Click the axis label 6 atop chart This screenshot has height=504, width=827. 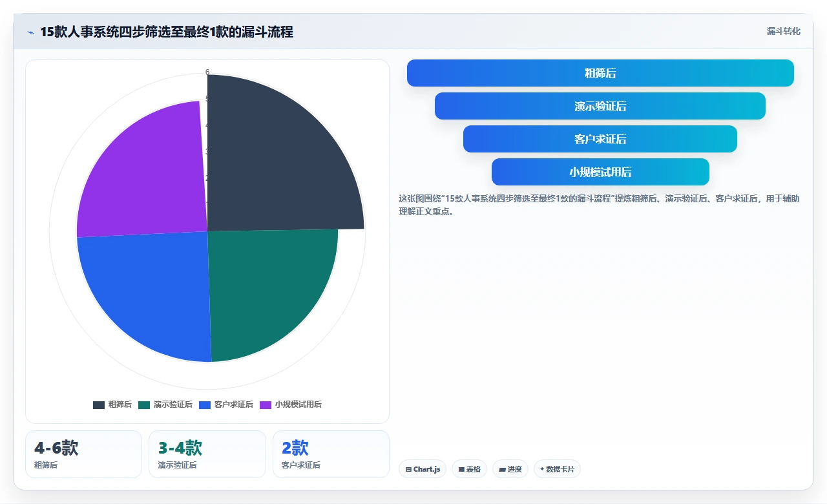pos(207,72)
